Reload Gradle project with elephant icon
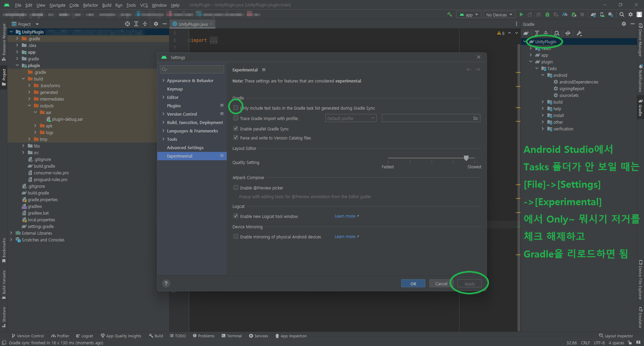Screen dimensions: 644x346 point(526,33)
